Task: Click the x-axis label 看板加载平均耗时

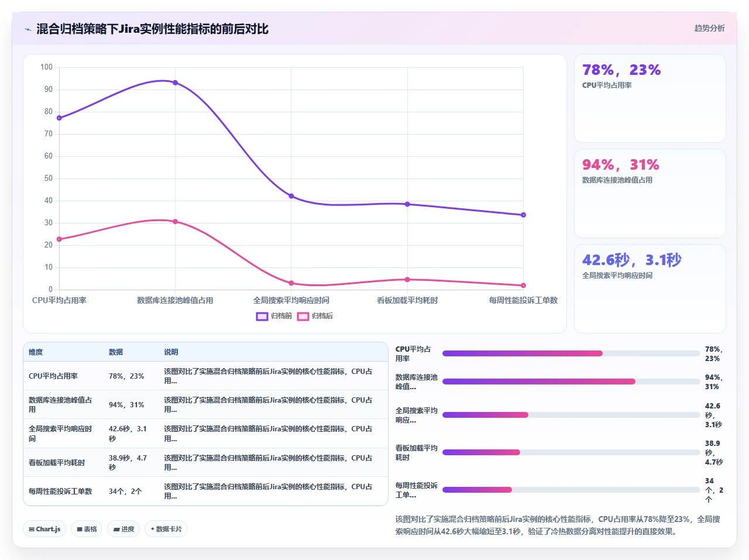Action: [407, 300]
